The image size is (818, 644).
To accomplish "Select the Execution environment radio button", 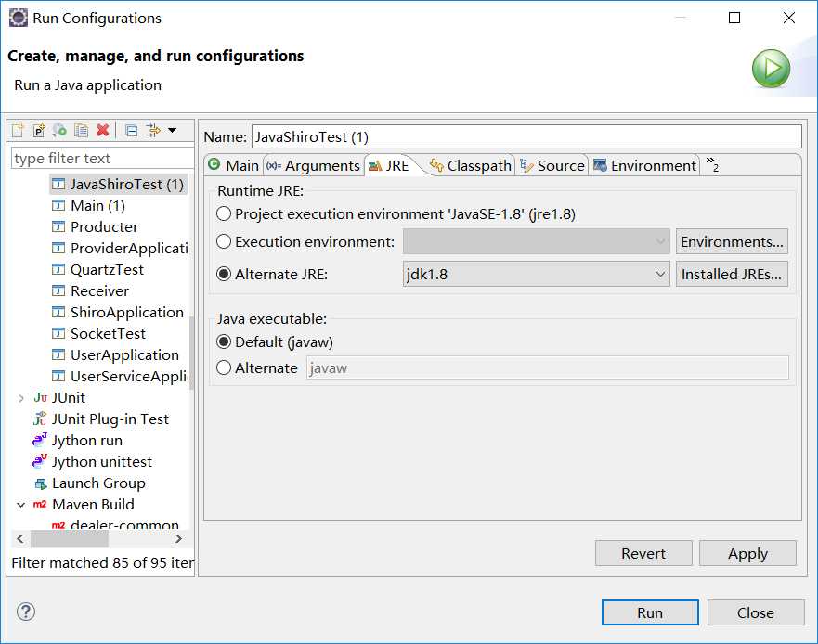I will (223, 241).
